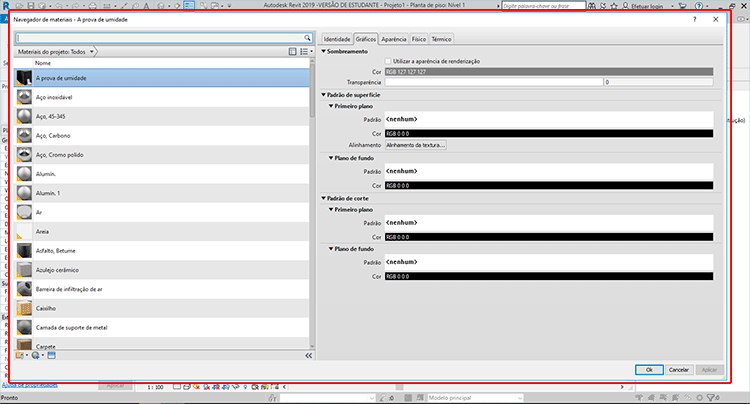Click the filter icon in status bar
This screenshot has width=750, height=404.
pos(710,397)
